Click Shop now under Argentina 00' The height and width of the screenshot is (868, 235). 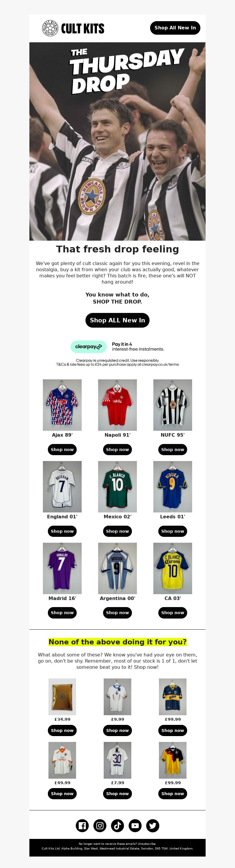tap(117, 613)
